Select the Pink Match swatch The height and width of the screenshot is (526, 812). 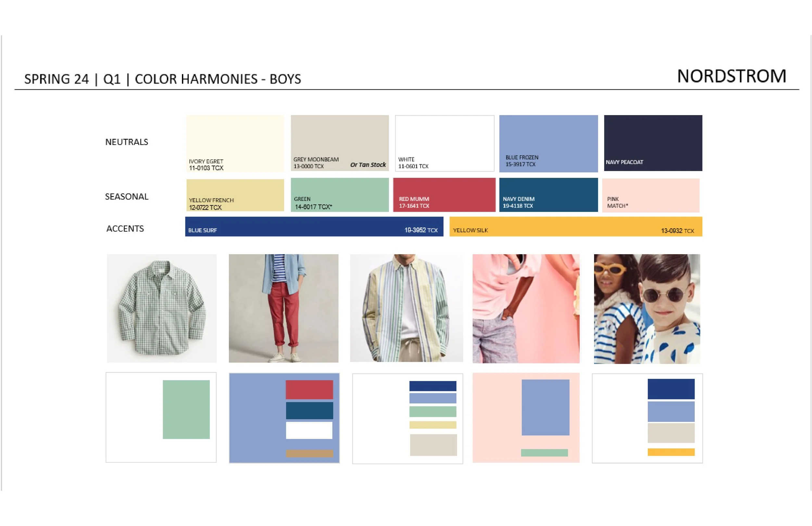point(650,195)
